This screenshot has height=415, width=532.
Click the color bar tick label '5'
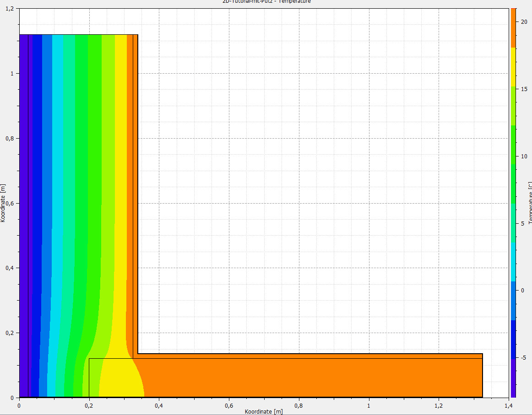522,223
